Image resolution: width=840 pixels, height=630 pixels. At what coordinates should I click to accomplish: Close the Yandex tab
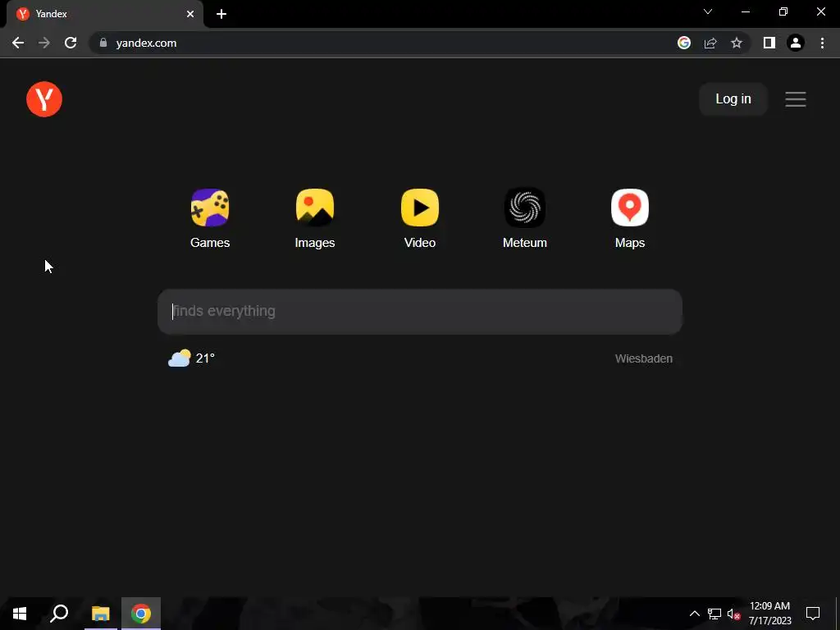coord(190,14)
